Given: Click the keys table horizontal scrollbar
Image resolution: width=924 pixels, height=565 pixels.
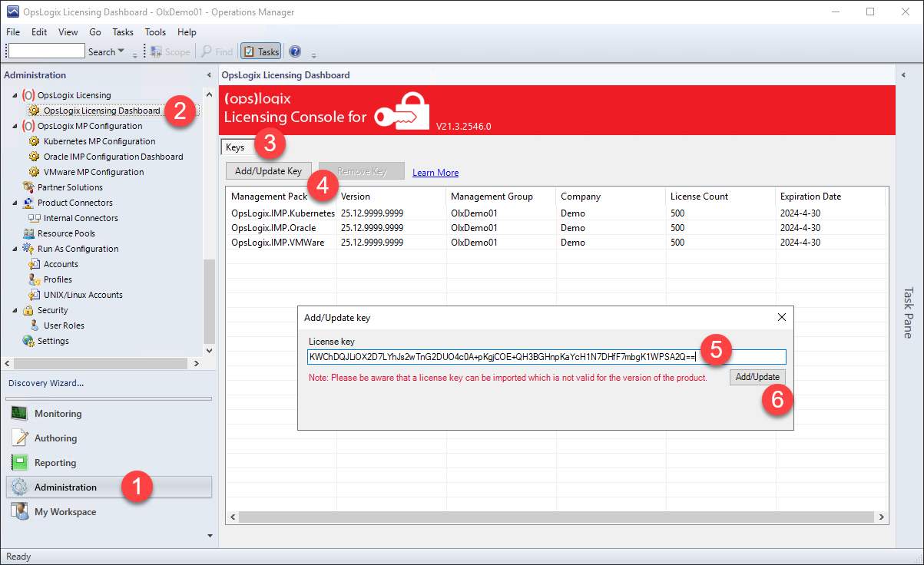Looking at the screenshot, I should point(557,517).
